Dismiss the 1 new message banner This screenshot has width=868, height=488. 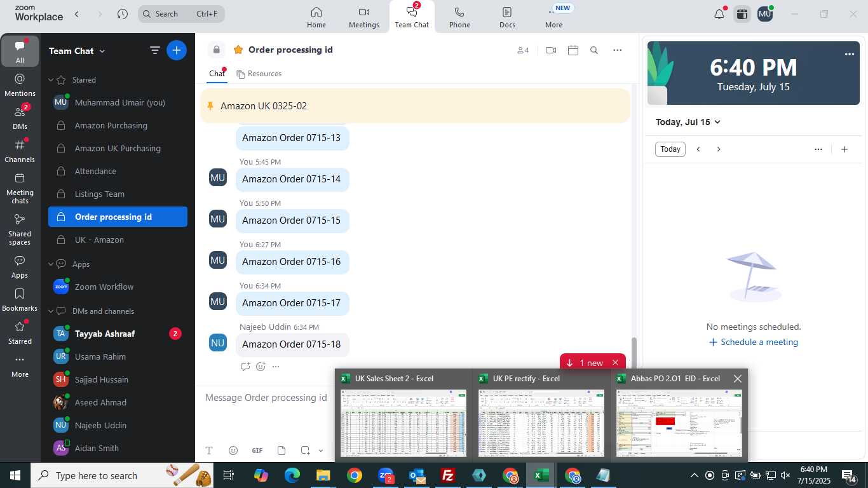pyautogui.click(x=615, y=363)
